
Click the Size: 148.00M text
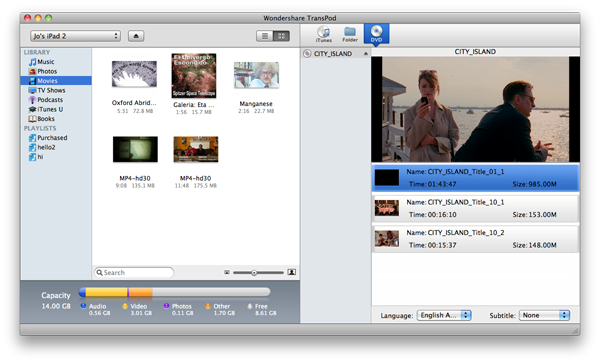[534, 245]
